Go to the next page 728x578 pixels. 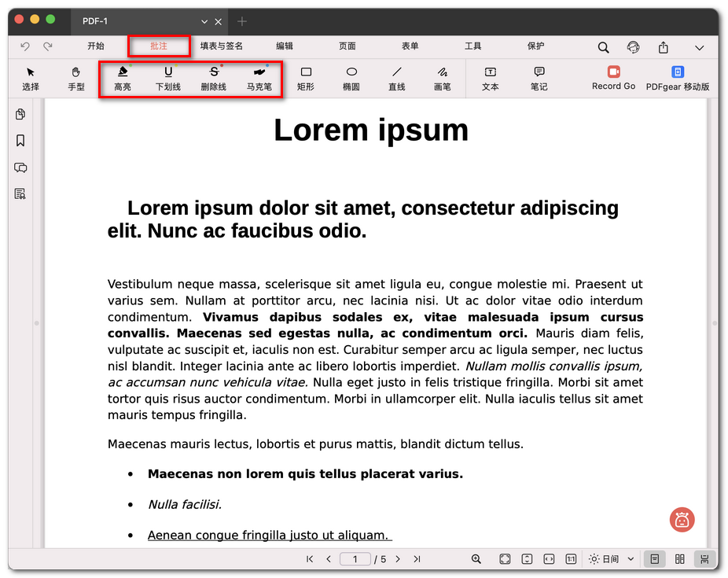click(x=398, y=559)
